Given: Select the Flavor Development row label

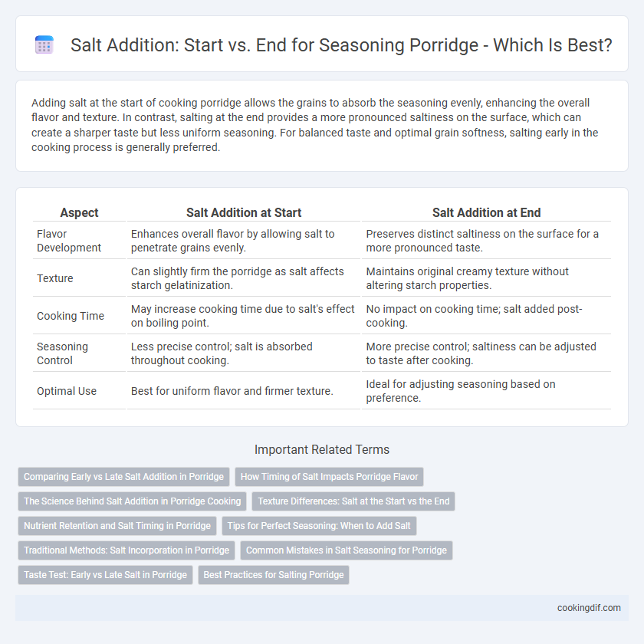Looking at the screenshot, I should (69, 241).
